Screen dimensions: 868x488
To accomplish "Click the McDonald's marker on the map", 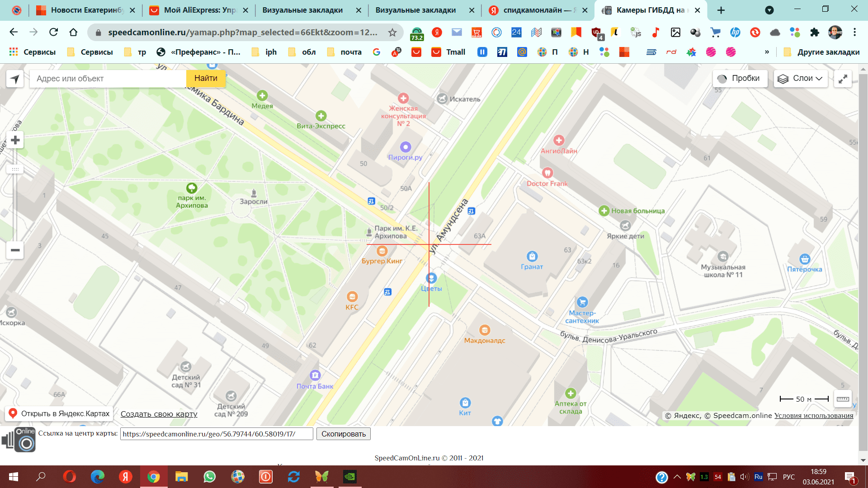I will [485, 330].
